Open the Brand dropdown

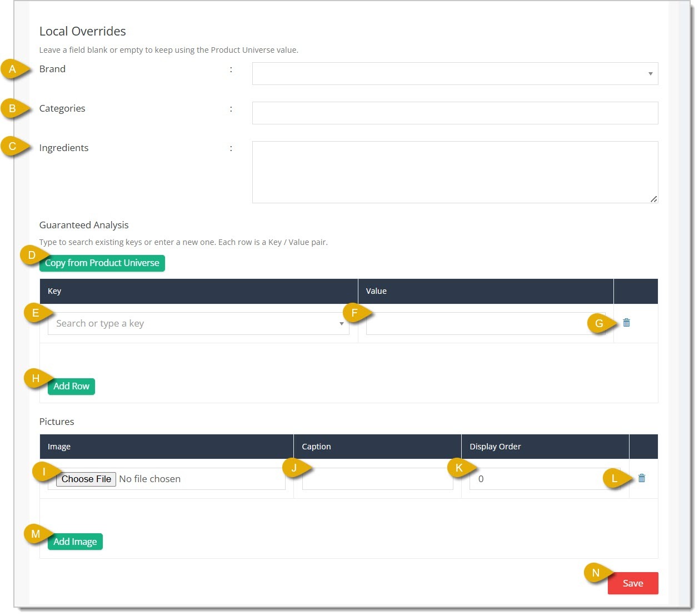pyautogui.click(x=455, y=73)
